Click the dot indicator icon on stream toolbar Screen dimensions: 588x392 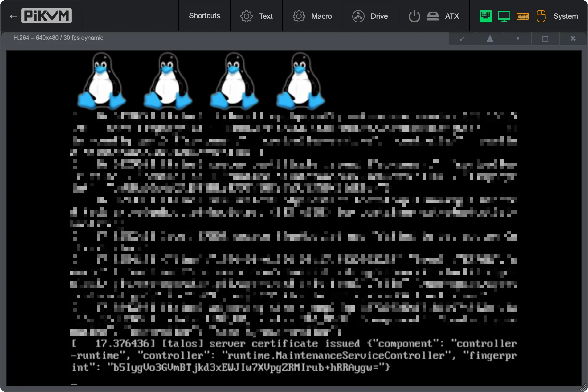(x=517, y=39)
